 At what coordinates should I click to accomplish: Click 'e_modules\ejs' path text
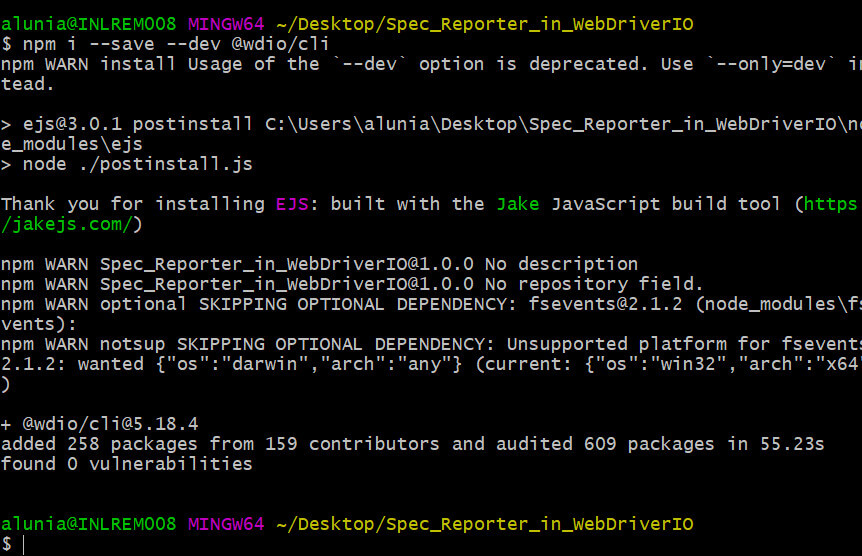72,144
